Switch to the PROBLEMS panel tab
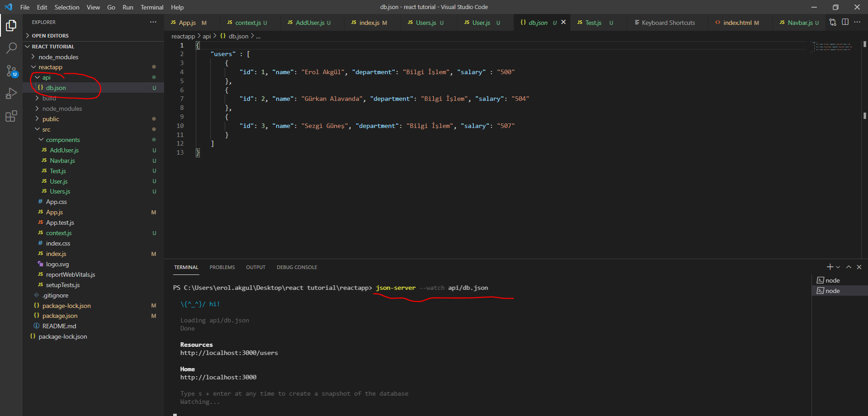 [222, 267]
